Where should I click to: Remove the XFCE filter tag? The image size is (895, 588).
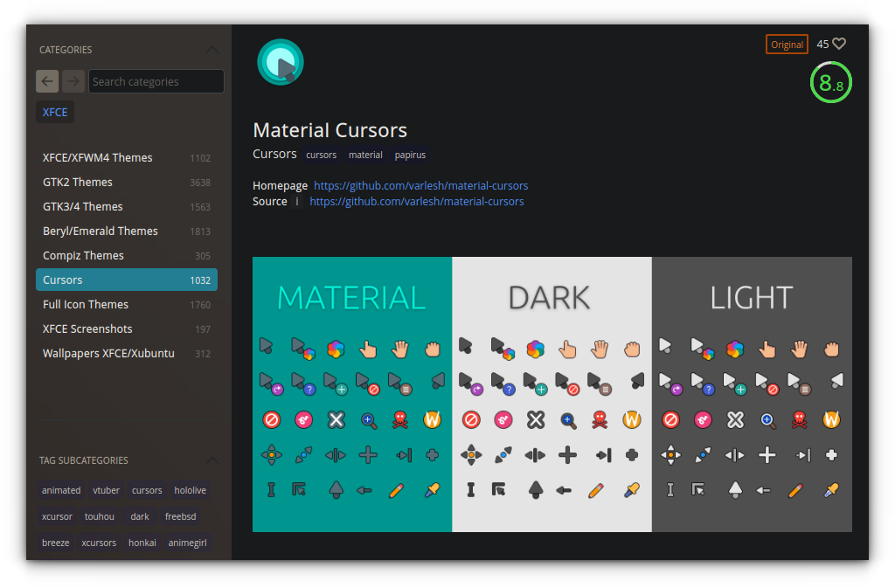coord(54,112)
